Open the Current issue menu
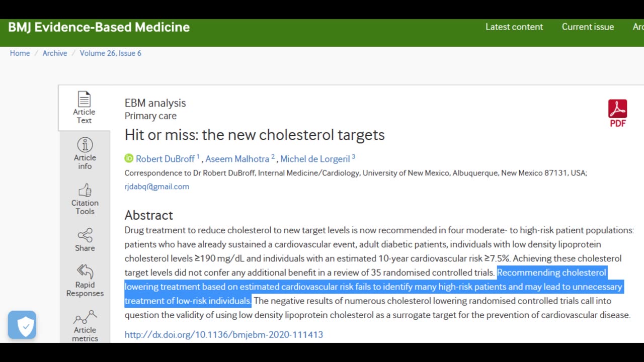Viewport: 644px width, 362px height. (x=588, y=27)
